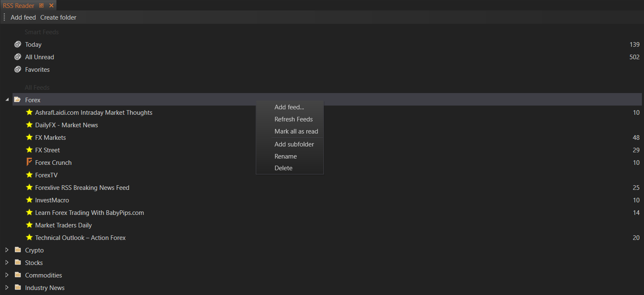Expand the Stocks folder

[7, 262]
